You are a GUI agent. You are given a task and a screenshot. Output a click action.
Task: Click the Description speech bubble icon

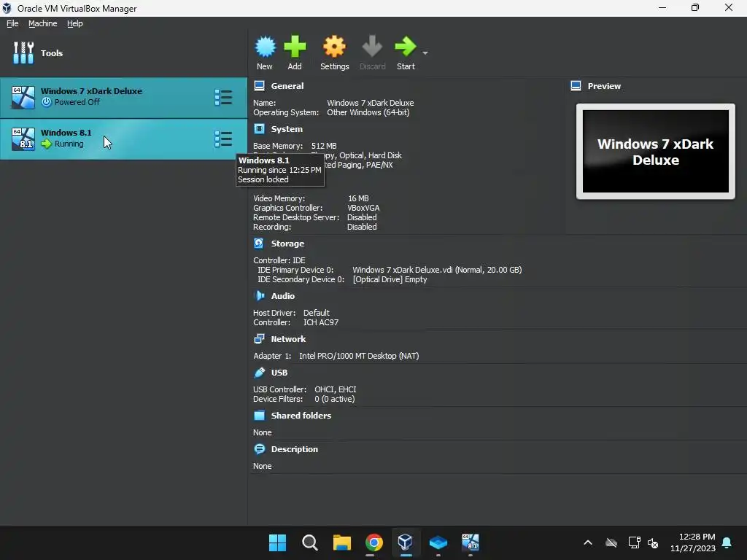pos(259,449)
